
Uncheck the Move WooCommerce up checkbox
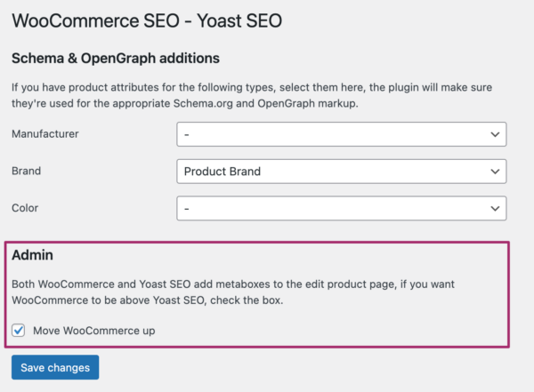19,331
